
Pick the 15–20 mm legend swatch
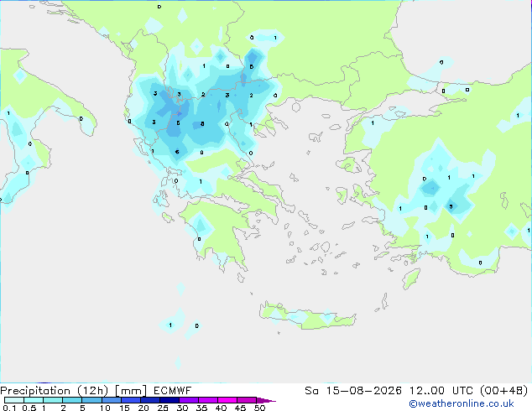pyautogui.click(x=131, y=400)
